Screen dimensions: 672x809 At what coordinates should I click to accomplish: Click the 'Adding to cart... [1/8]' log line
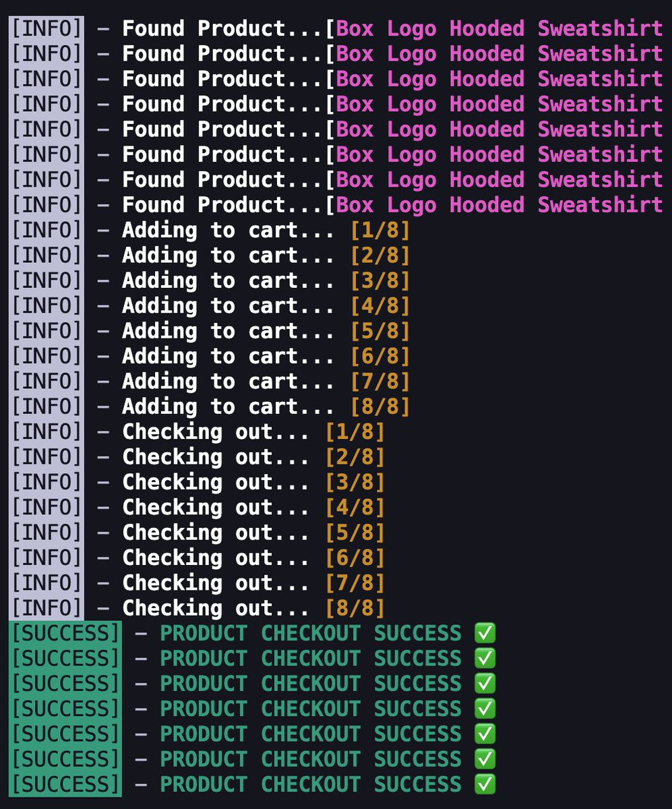[210, 231]
